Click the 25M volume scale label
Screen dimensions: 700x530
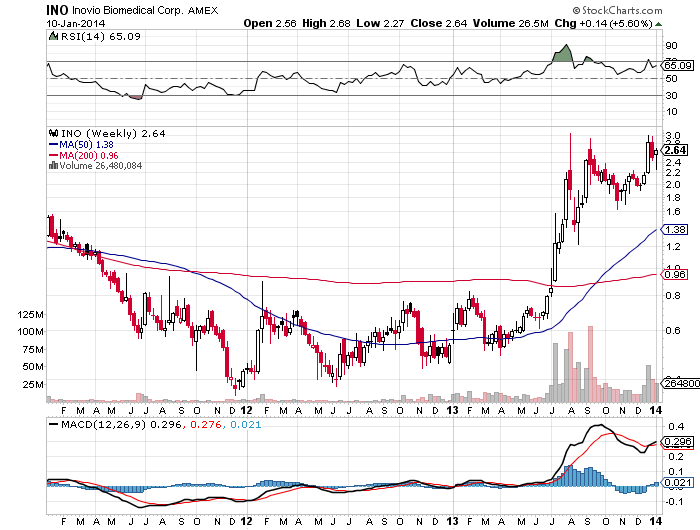click(x=33, y=384)
